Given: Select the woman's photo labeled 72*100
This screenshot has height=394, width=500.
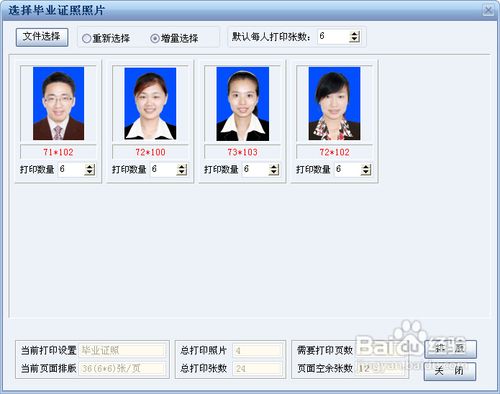Looking at the screenshot, I should 150,103.
